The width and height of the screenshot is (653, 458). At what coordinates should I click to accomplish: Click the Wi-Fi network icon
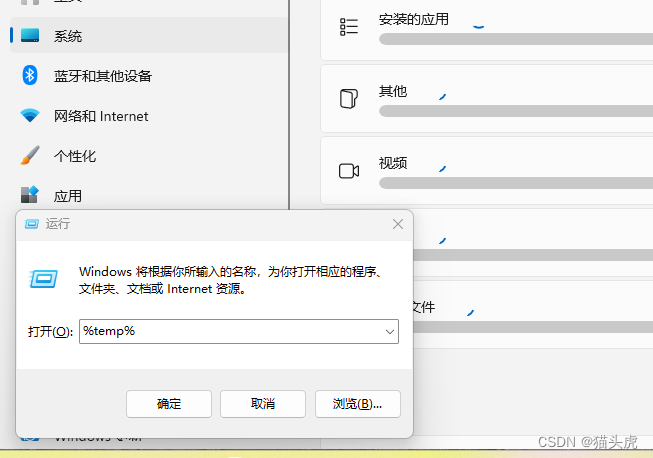click(30, 115)
